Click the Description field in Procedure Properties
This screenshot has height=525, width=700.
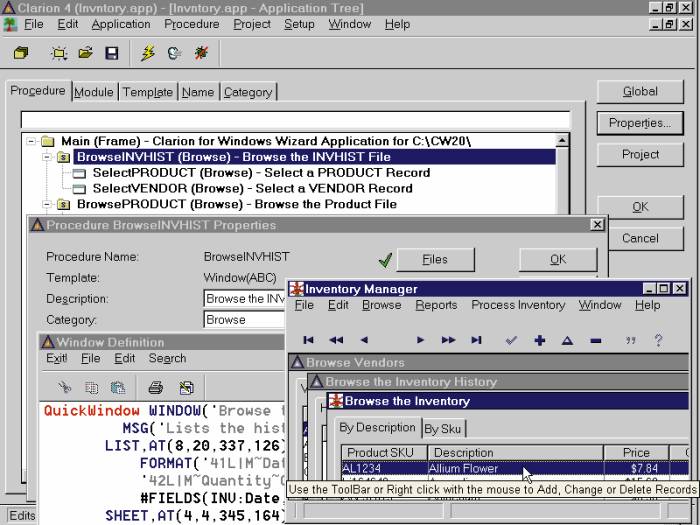[x=245, y=299]
